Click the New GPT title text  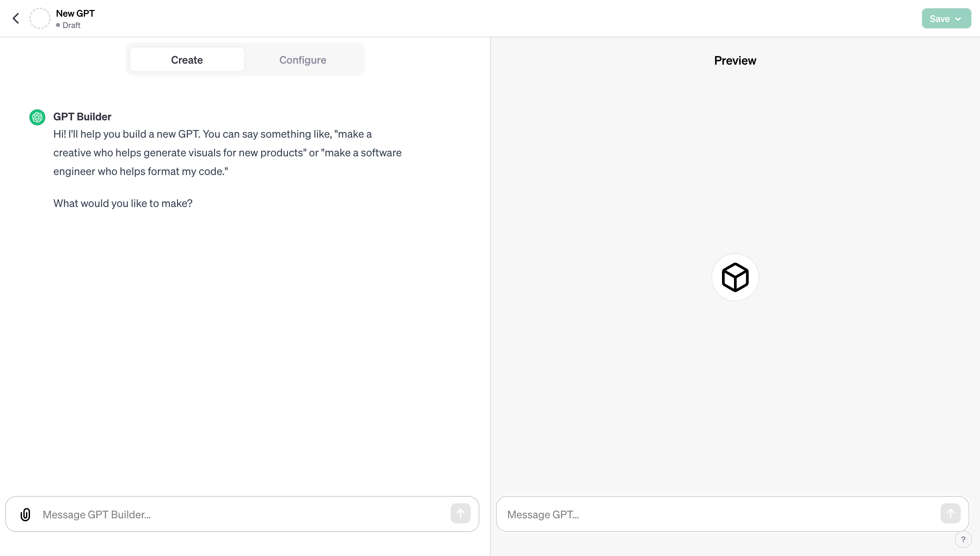75,13
